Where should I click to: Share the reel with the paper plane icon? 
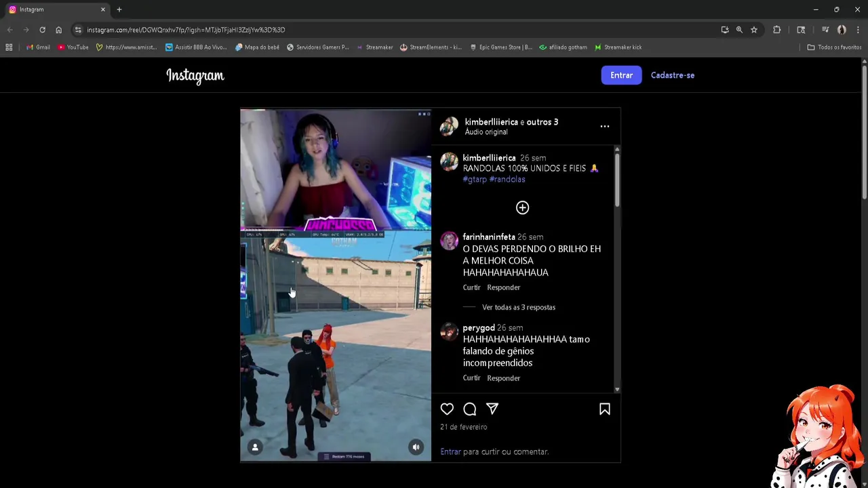pyautogui.click(x=492, y=409)
